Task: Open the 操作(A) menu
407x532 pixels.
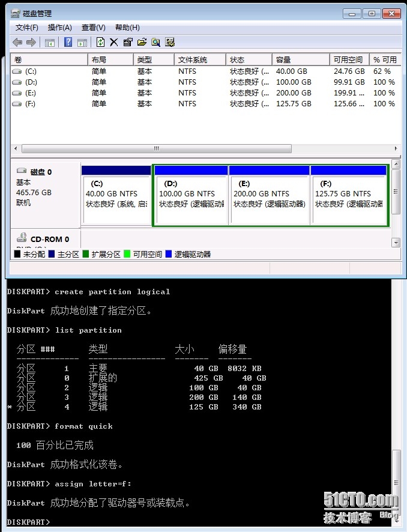Action: (59, 28)
